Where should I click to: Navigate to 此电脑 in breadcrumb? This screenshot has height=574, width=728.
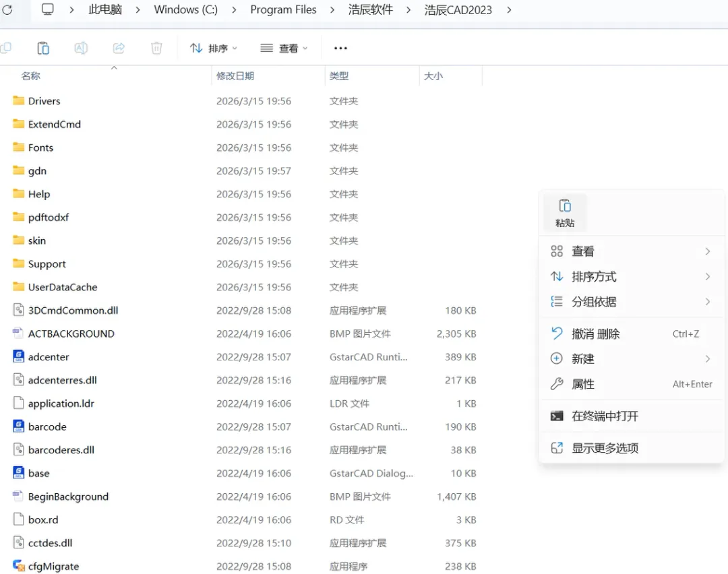point(105,9)
